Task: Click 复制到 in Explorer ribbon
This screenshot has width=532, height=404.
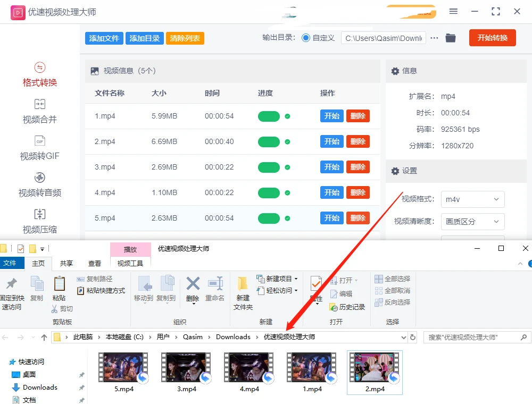Action: (x=166, y=289)
